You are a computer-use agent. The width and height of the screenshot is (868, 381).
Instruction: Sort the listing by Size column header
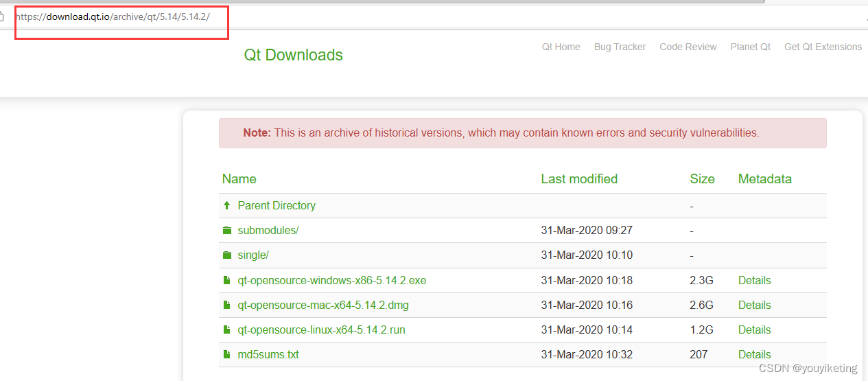point(702,179)
